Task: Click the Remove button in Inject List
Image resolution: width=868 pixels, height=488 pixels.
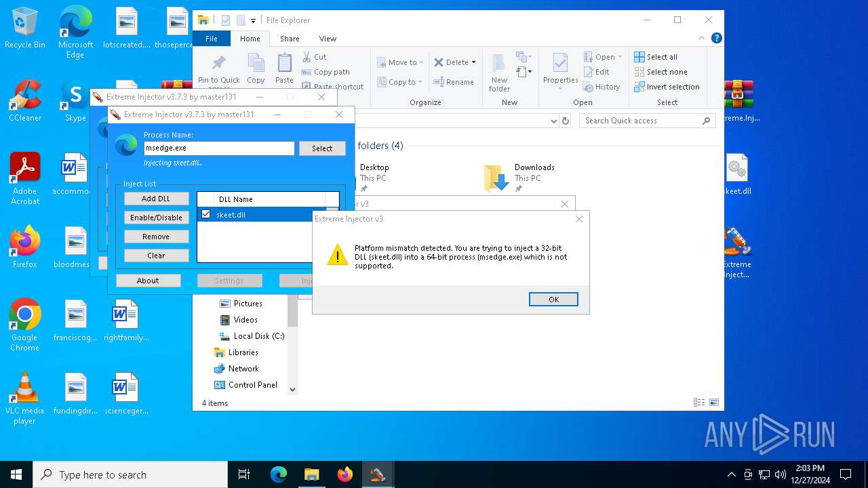Action: pyautogui.click(x=156, y=237)
